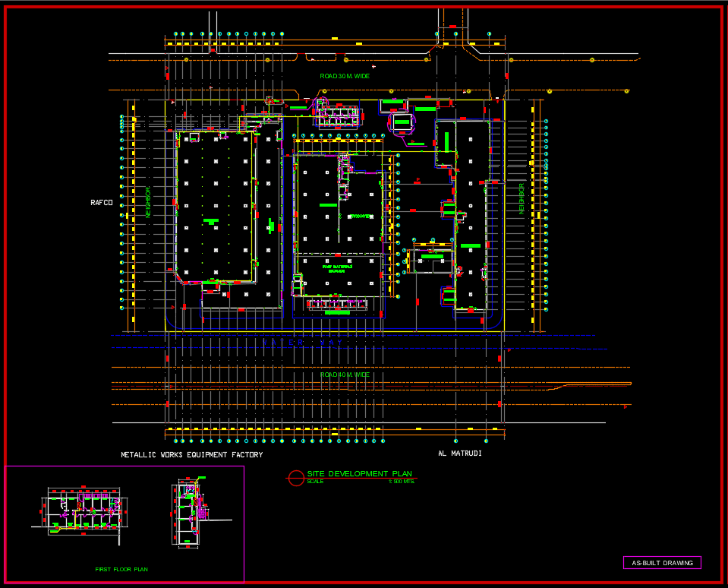Click the 'AL MATRUDI' label
Image resolution: width=728 pixels, height=588 pixels.
[x=459, y=453]
